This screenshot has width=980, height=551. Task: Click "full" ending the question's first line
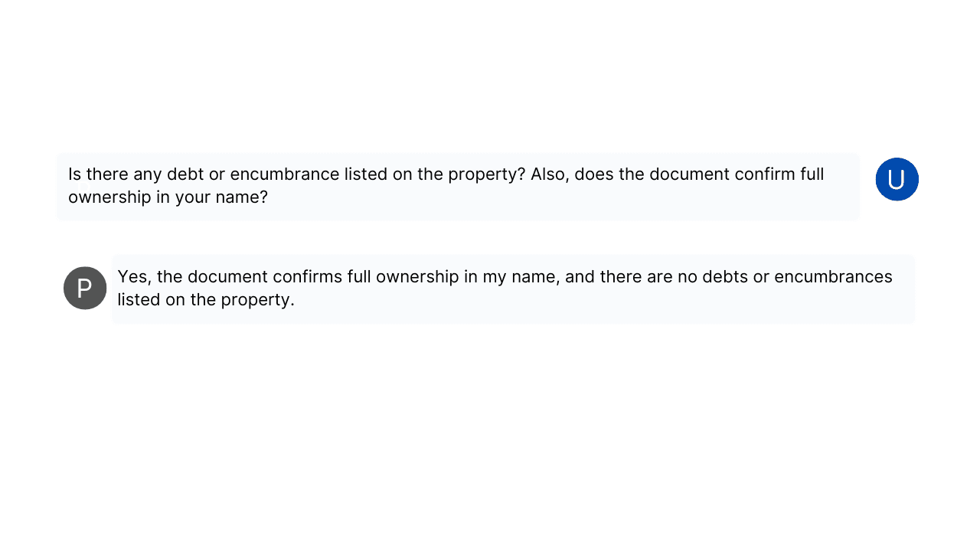(x=812, y=174)
